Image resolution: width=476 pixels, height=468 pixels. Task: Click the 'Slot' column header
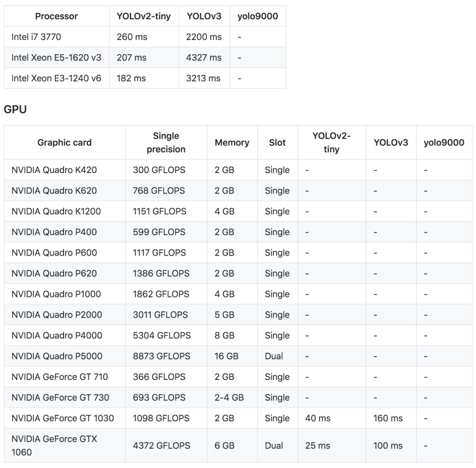tap(277, 143)
